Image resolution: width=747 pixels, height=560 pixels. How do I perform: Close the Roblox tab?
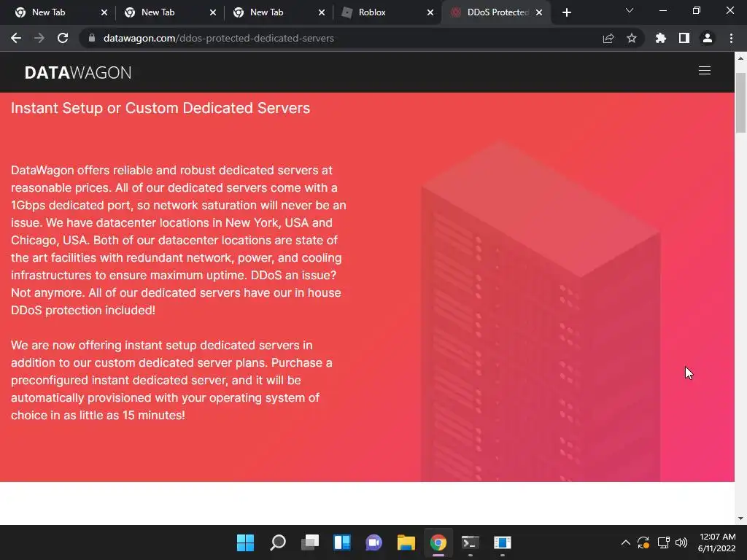pos(430,12)
